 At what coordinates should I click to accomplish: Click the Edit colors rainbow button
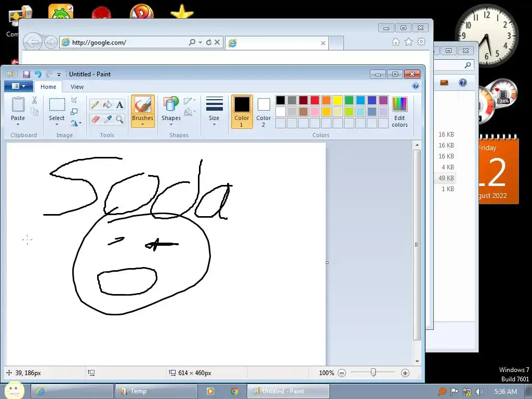(400, 112)
